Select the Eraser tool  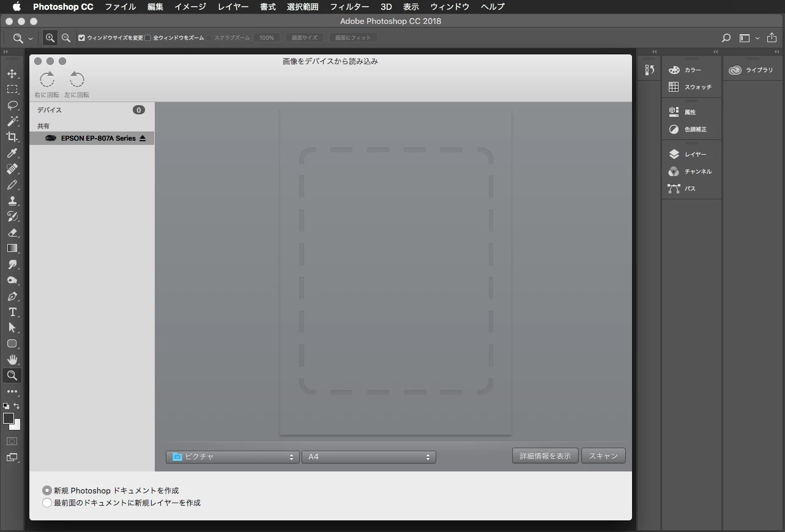[12, 232]
